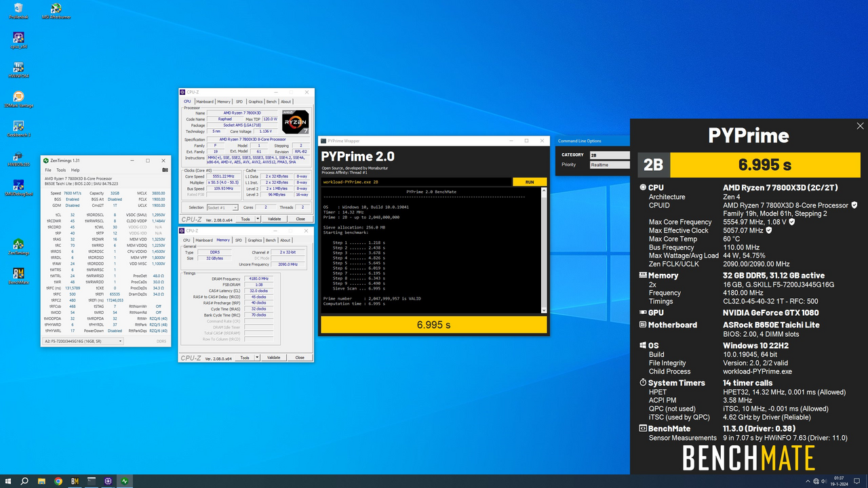Open SMUDebugTool desktop icon
868x488 pixels.
pos(18,185)
